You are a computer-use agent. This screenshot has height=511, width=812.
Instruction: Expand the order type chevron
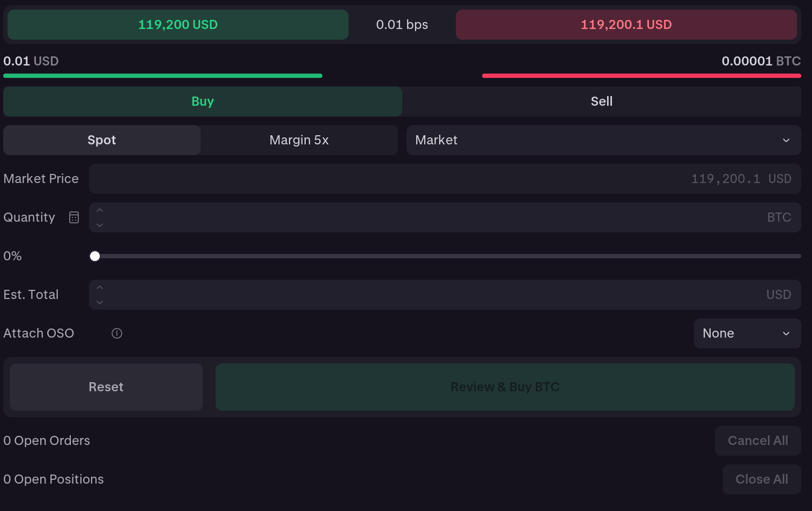pos(786,140)
